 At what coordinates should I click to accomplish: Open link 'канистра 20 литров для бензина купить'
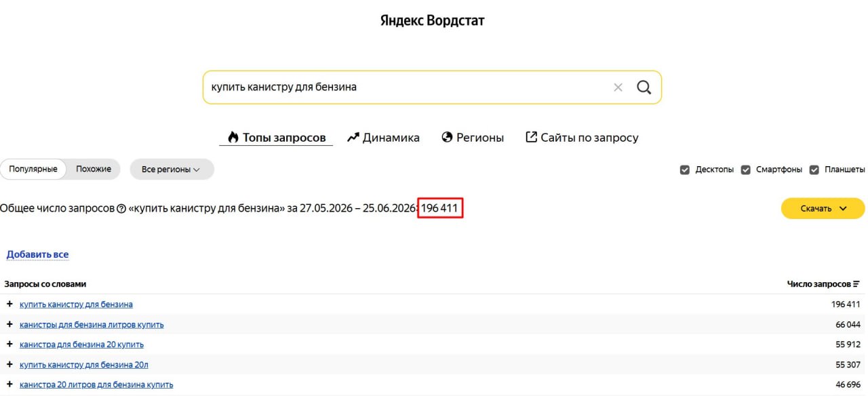pyautogui.click(x=96, y=384)
